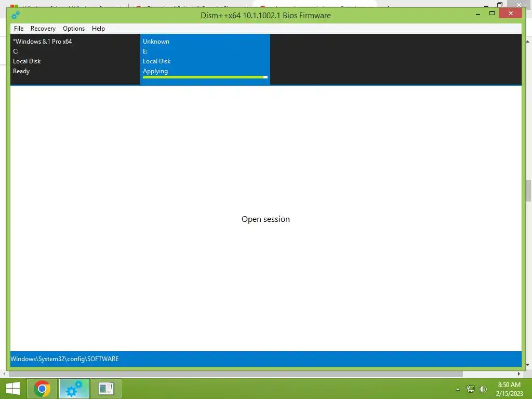This screenshot has width=532, height=399.
Task: Open the third taskbar application icon
Action: pyautogui.click(x=106, y=389)
